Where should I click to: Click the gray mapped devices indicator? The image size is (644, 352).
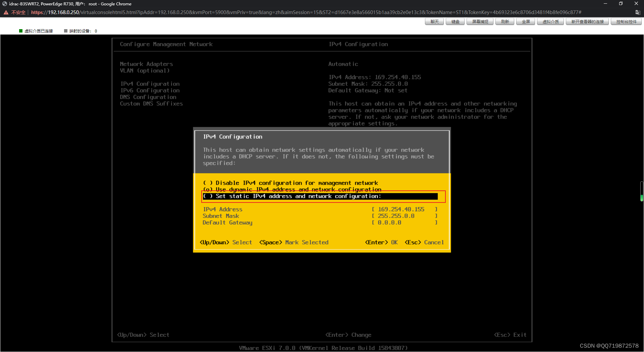pyautogui.click(x=66, y=31)
